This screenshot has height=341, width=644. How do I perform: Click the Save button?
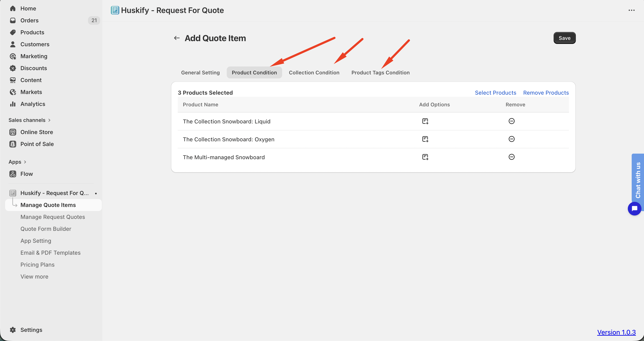point(565,38)
